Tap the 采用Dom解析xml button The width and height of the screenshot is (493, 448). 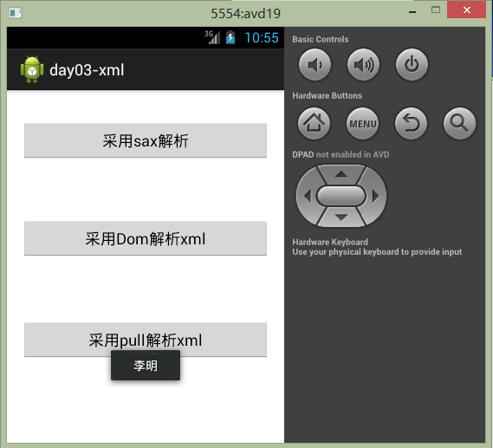[146, 238]
